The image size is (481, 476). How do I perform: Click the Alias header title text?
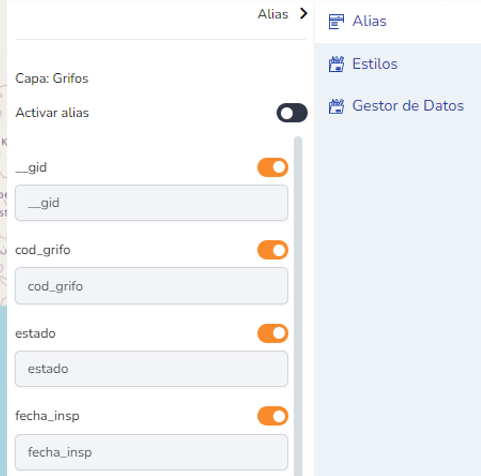point(273,14)
